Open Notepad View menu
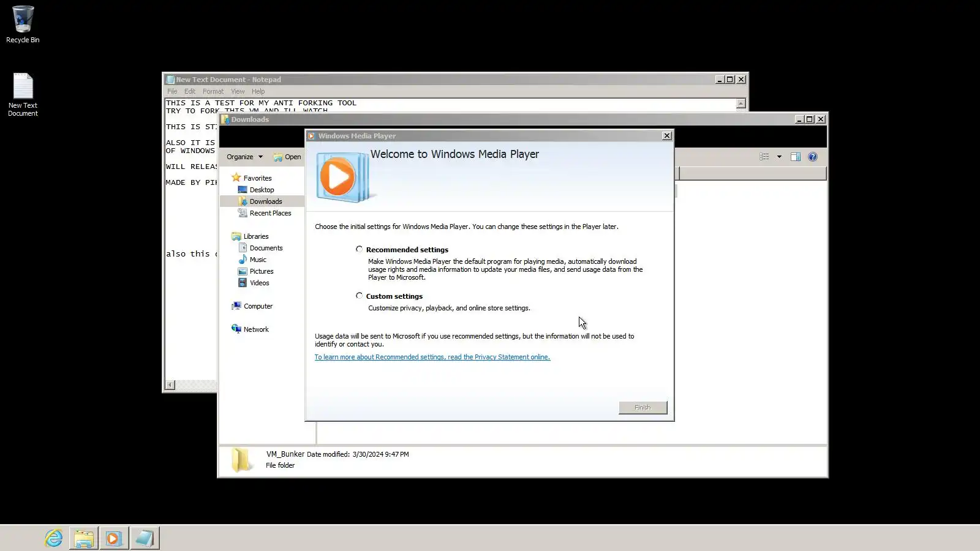The image size is (980, 551). [238, 91]
